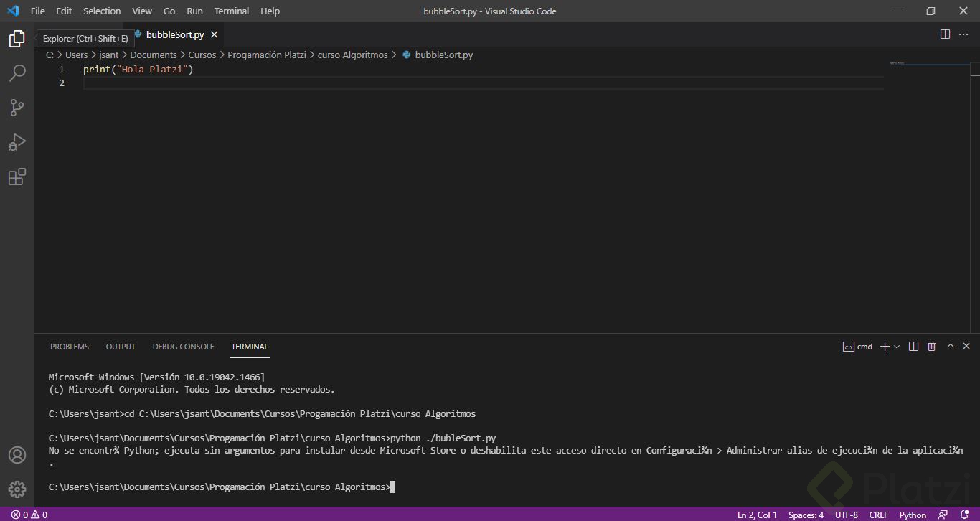
Task: Kill the terminal with the trash icon
Action: tap(932, 347)
